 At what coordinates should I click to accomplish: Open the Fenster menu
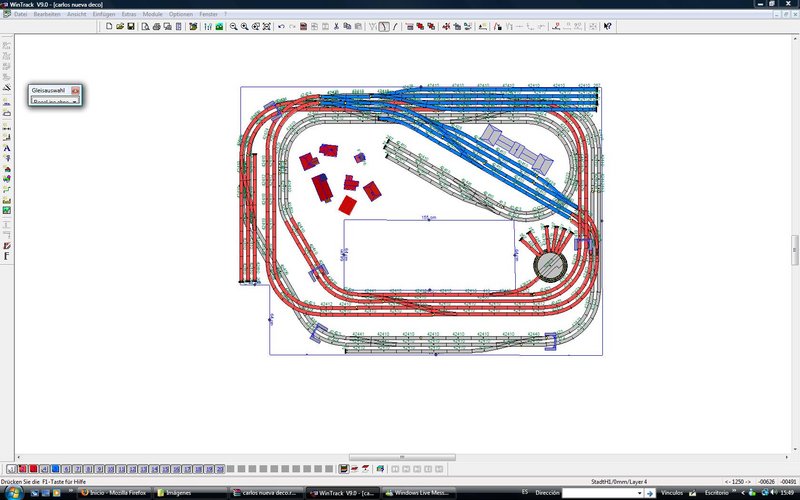[x=208, y=14]
